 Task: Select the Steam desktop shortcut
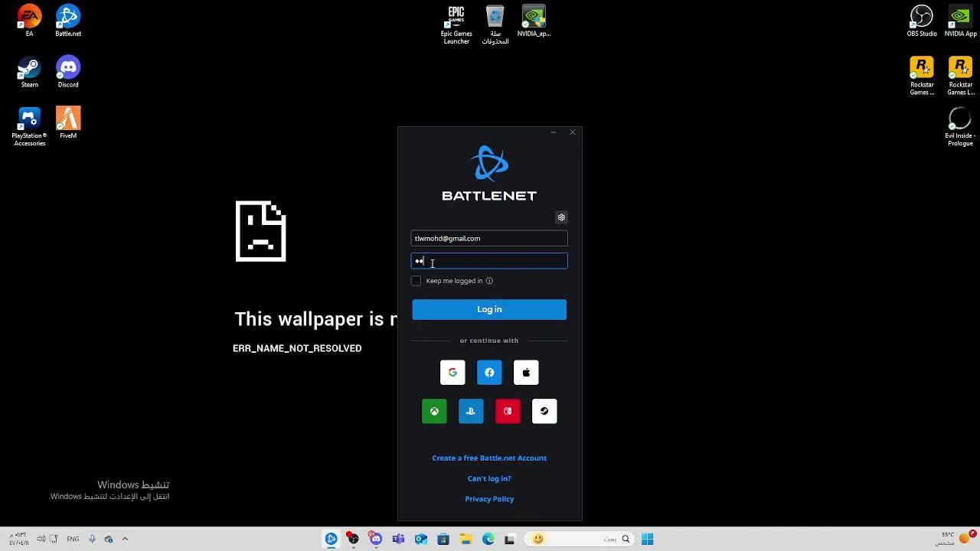[29, 72]
